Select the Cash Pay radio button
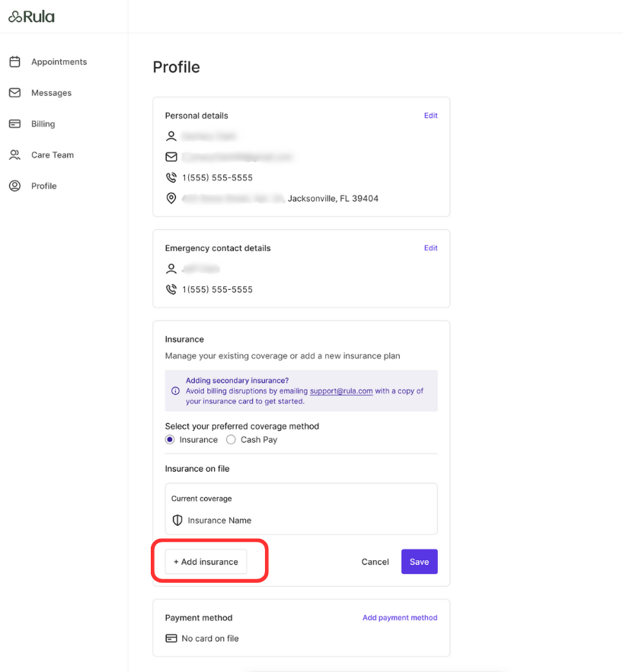The image size is (623, 672). (231, 440)
